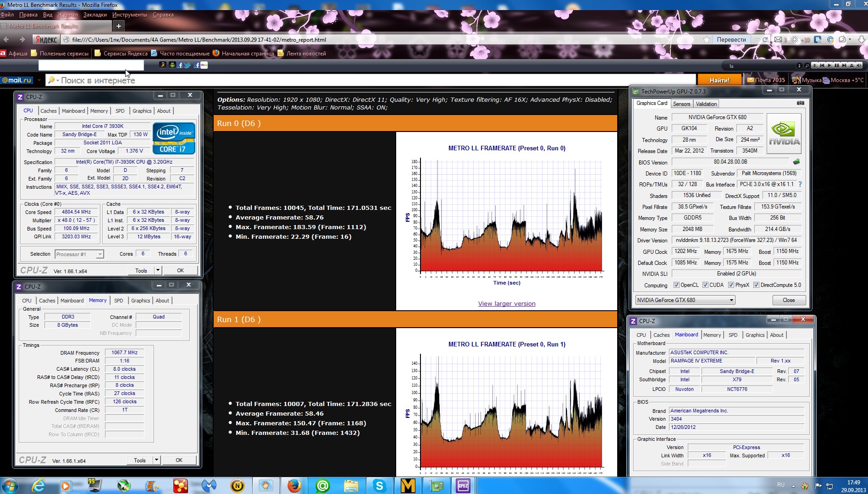
Task: Open a new Firefox tab with plus button
Action: [x=118, y=26]
